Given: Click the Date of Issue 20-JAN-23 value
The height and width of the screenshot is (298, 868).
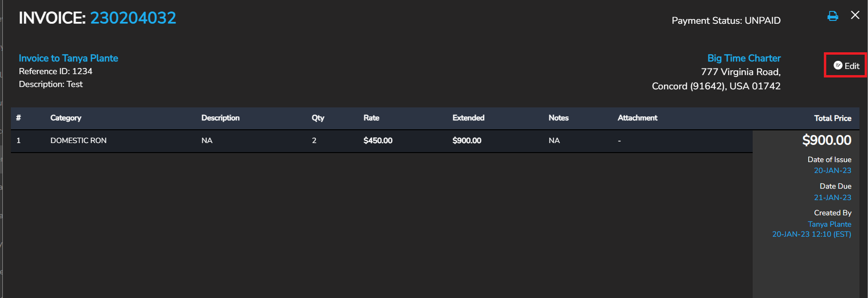Looking at the screenshot, I should (832, 171).
